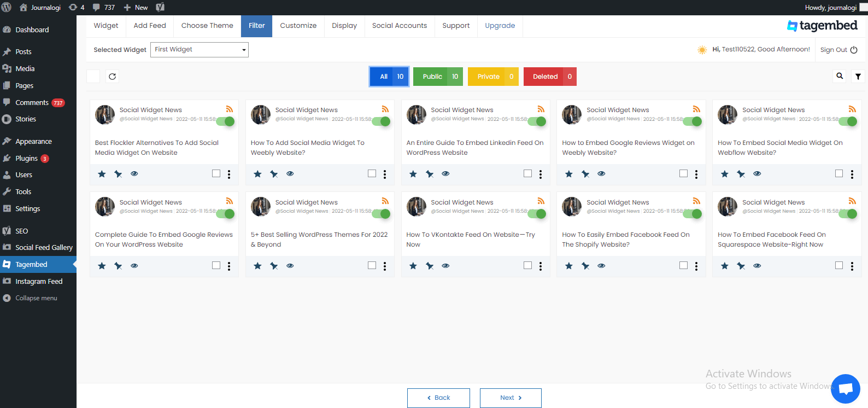Click the Upgrade link in the top tabs

[x=500, y=26]
